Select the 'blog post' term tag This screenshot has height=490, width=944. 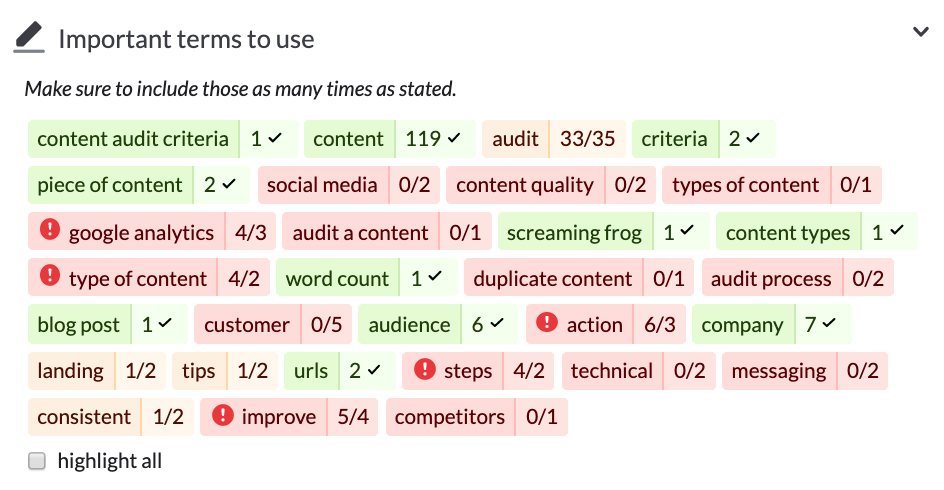(78, 325)
